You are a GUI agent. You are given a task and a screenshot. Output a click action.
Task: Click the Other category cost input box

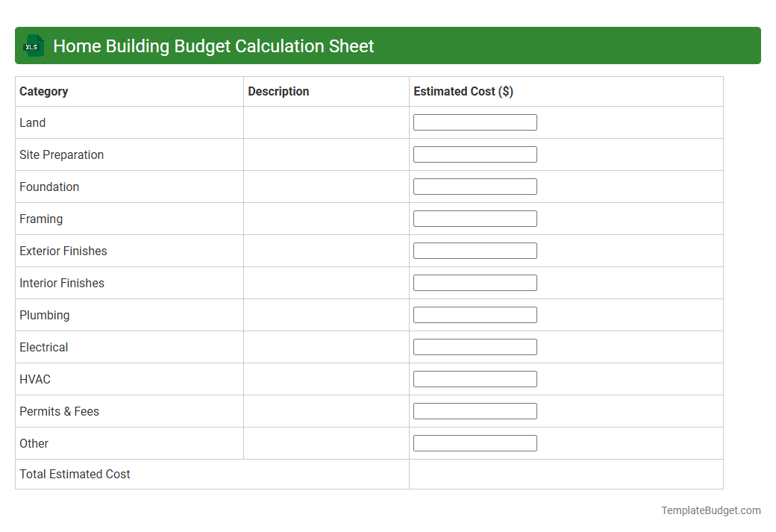tap(475, 442)
